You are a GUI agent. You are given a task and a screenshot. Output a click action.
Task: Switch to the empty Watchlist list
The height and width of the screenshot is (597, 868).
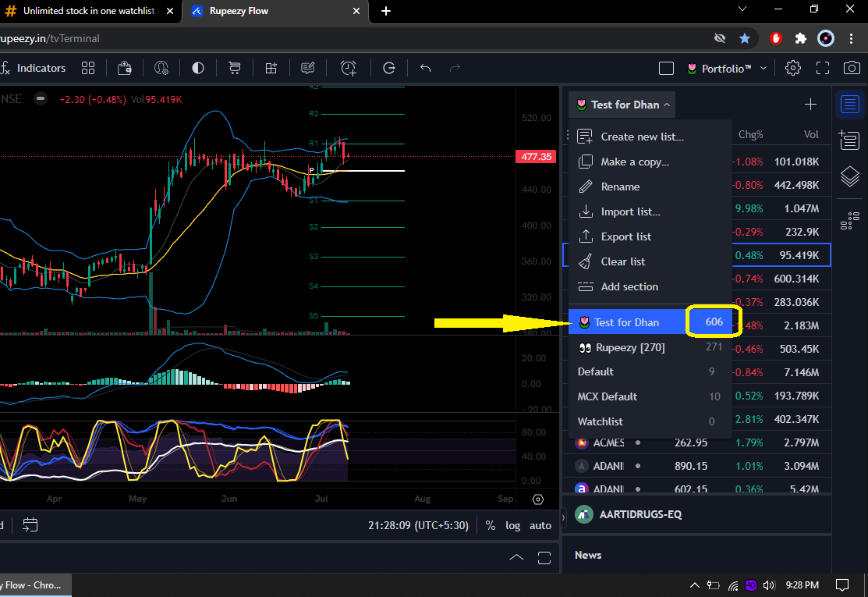click(650, 421)
